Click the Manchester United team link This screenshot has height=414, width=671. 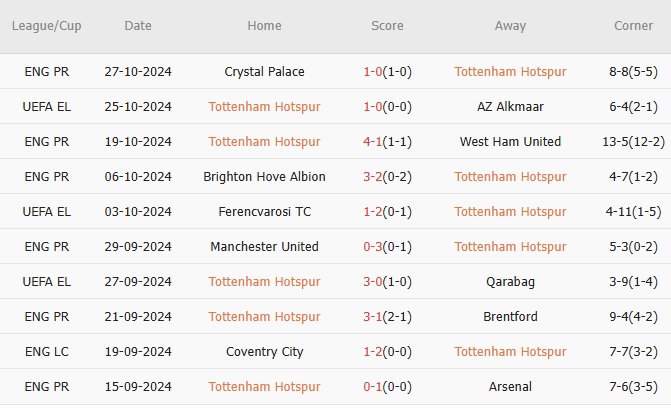click(264, 247)
